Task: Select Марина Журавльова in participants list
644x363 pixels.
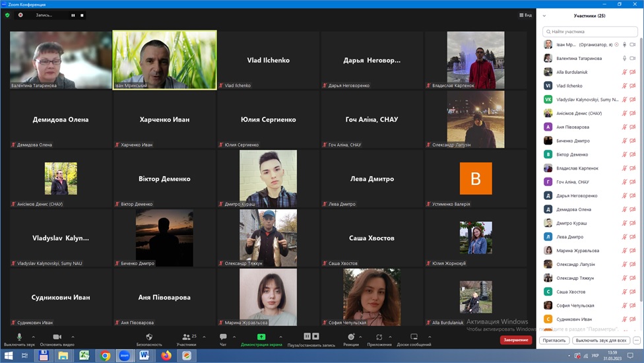Action: pos(590,251)
